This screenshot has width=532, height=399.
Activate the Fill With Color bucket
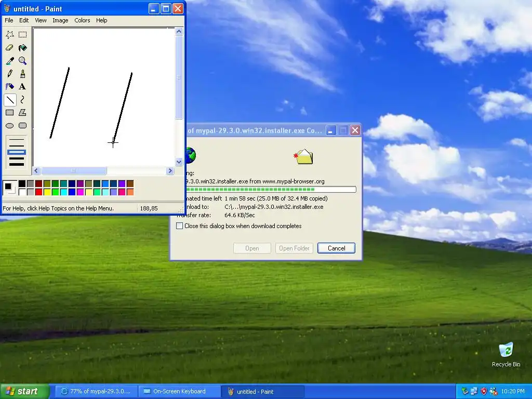point(23,47)
